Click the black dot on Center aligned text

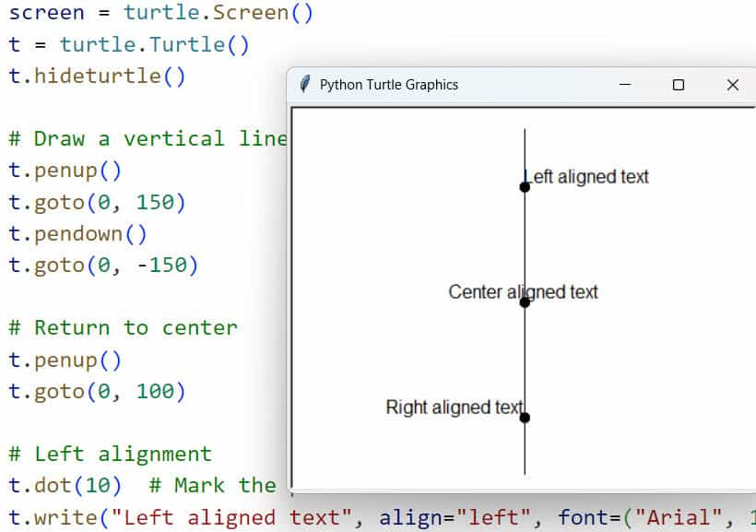pyautogui.click(x=525, y=302)
